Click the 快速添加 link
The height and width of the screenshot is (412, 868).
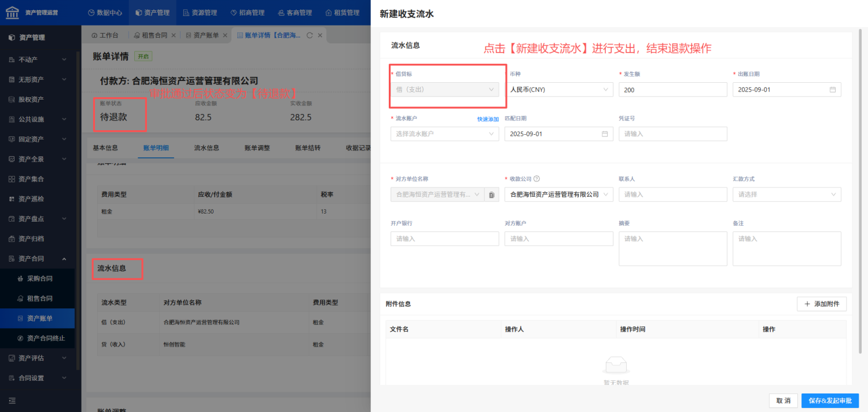pos(488,119)
